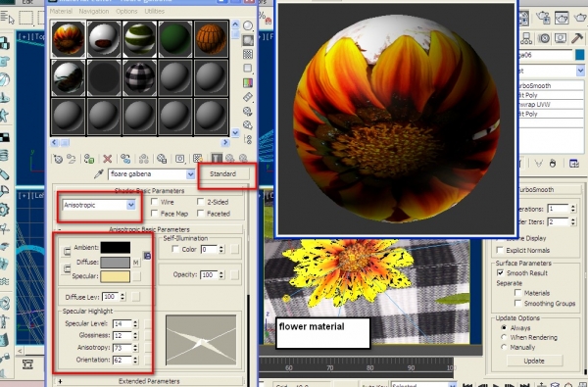Image resolution: width=588 pixels, height=387 pixels.
Task: Toggle Show End Result in Material Editor
Action: [217, 159]
